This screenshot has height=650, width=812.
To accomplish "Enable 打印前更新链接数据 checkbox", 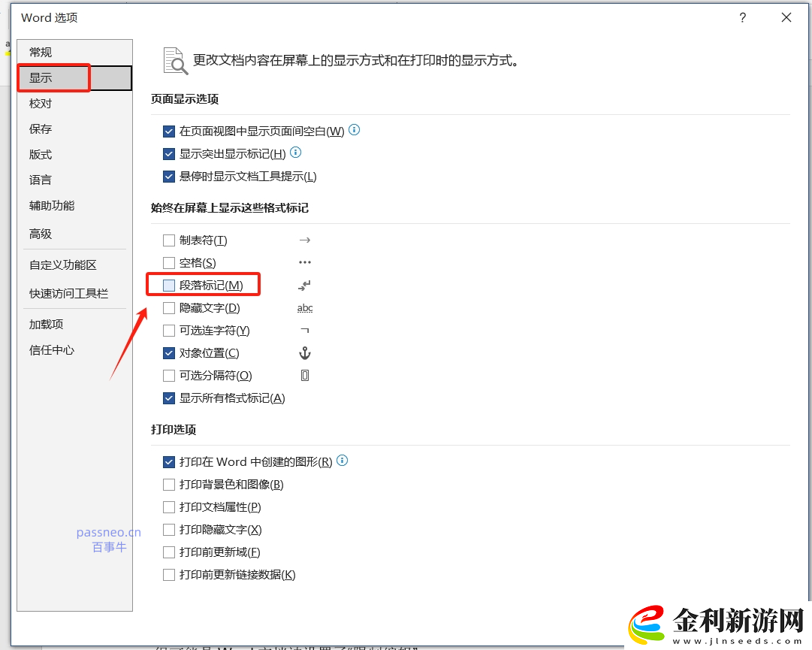I will [169, 575].
